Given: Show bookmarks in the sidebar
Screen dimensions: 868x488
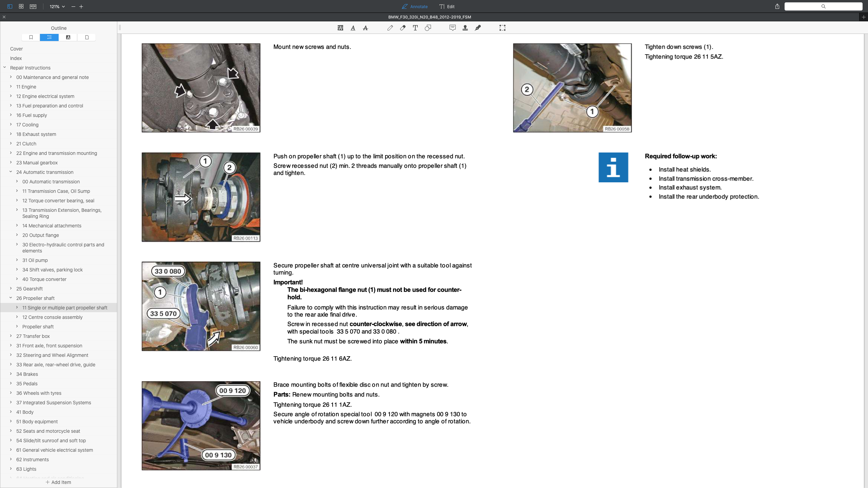Looking at the screenshot, I should pyautogui.click(x=31, y=37).
